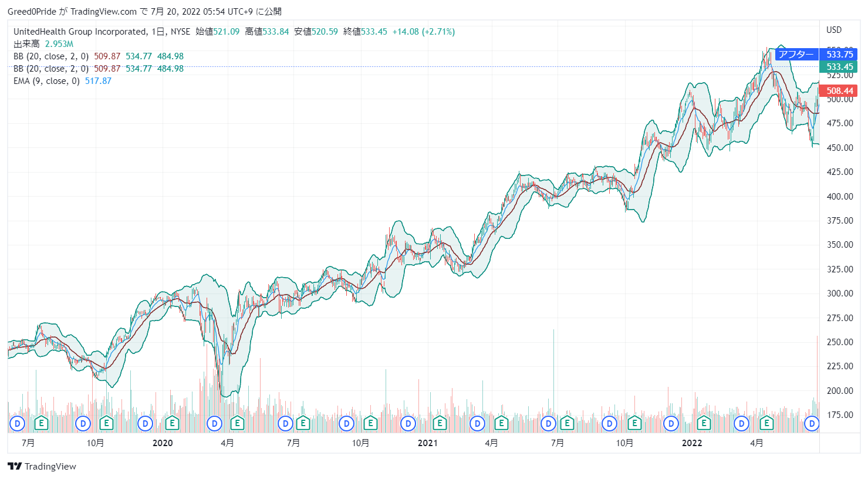Click the TradingView logo at the bottom
868x479 pixels.
click(42, 467)
